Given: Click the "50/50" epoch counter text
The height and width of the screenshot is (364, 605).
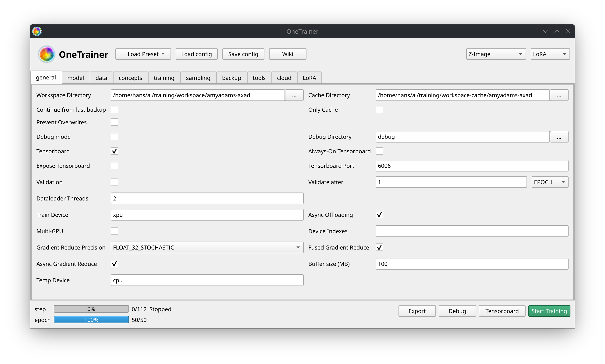Looking at the screenshot, I should pyautogui.click(x=139, y=320).
